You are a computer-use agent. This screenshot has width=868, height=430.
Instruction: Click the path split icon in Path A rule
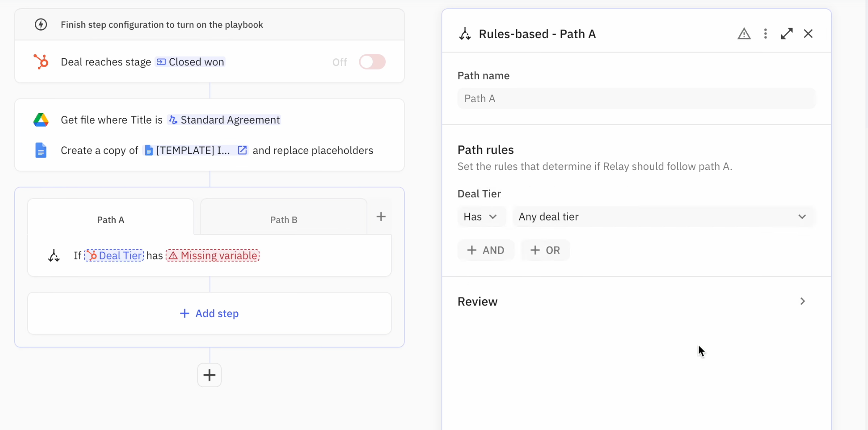(54, 255)
